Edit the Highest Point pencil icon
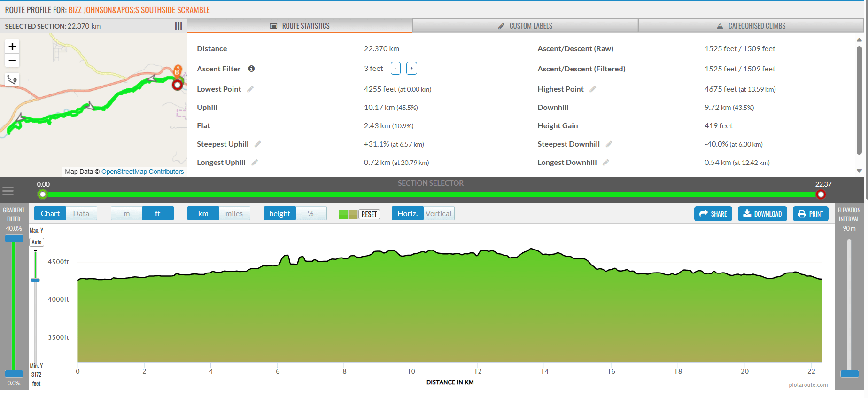This screenshot has height=398, width=868. click(x=593, y=89)
